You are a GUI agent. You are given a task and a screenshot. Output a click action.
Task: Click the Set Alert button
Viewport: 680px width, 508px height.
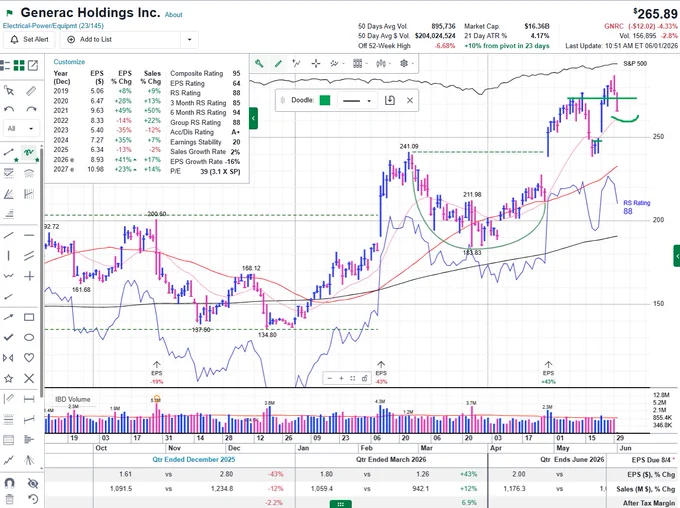click(x=29, y=39)
